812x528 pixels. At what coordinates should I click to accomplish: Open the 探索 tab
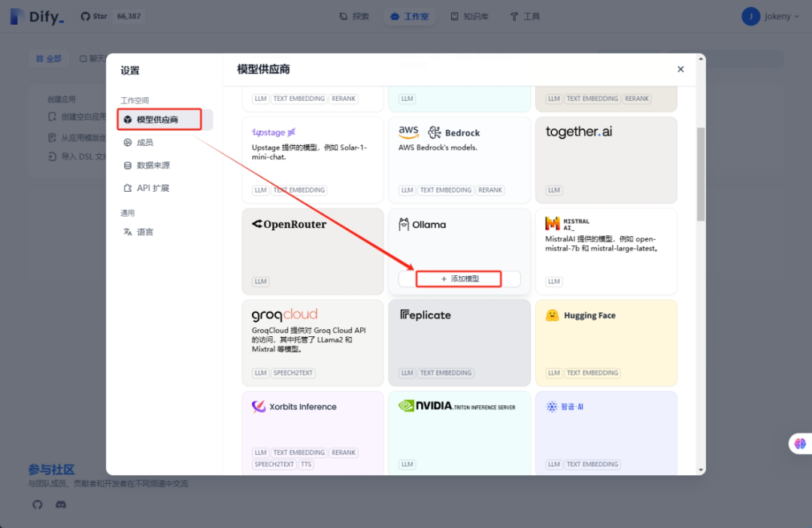point(354,17)
